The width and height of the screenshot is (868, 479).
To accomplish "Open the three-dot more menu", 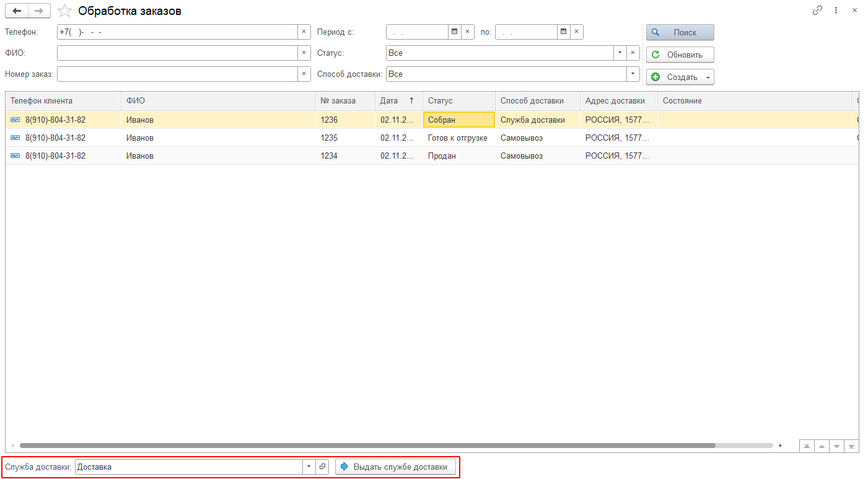I will point(836,11).
